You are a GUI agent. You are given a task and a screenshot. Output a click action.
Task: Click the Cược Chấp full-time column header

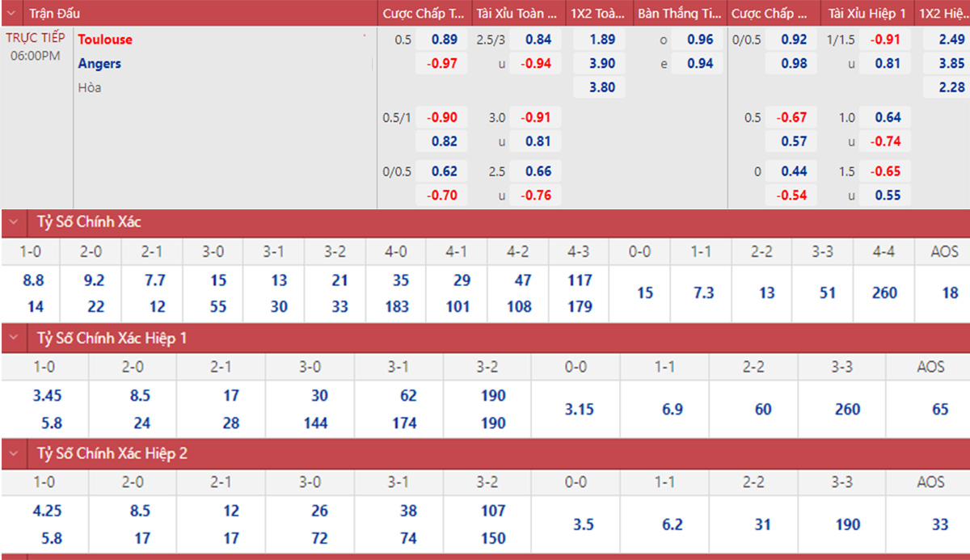point(424,14)
